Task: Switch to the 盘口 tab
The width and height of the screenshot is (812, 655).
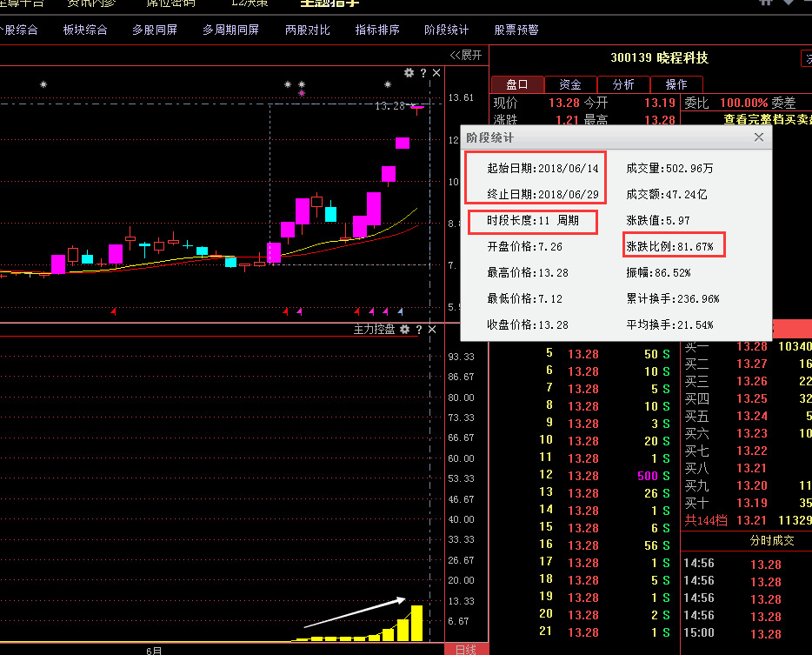Action: pyautogui.click(x=517, y=84)
